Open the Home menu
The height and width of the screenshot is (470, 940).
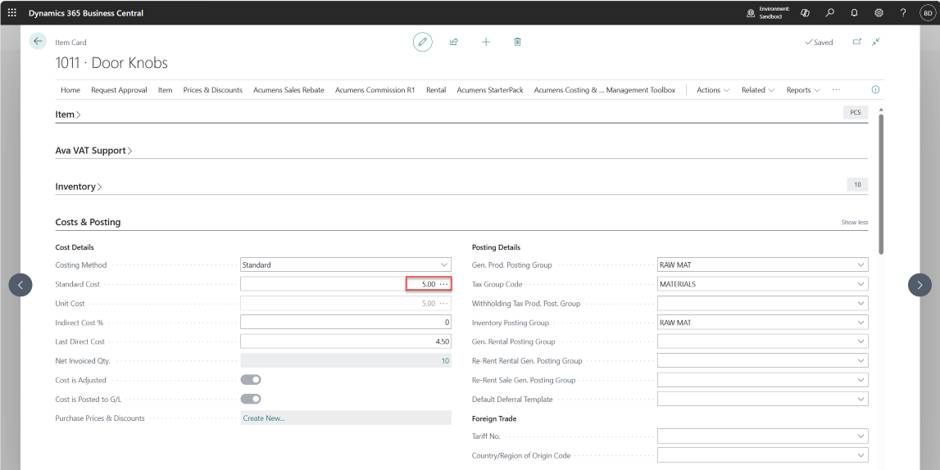[x=70, y=90]
